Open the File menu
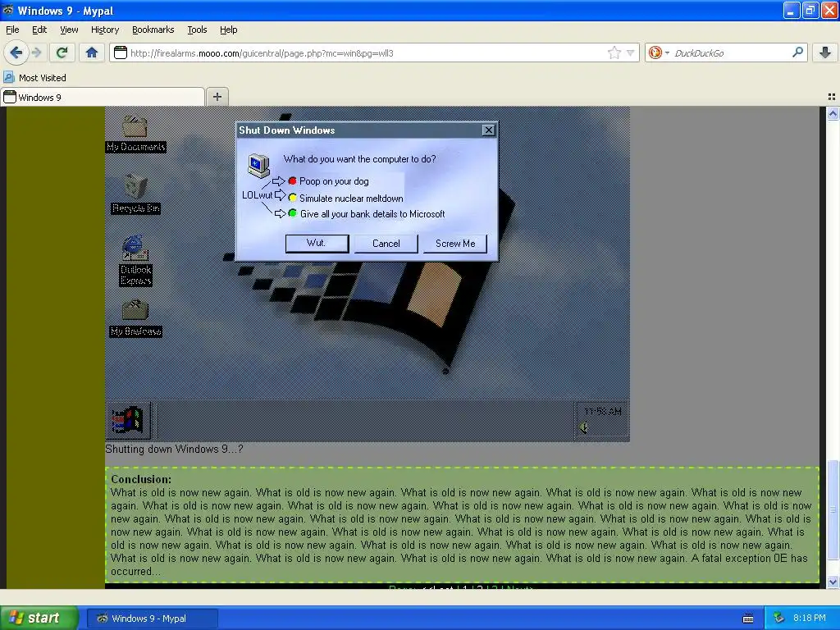This screenshot has width=840, height=630. 12,30
